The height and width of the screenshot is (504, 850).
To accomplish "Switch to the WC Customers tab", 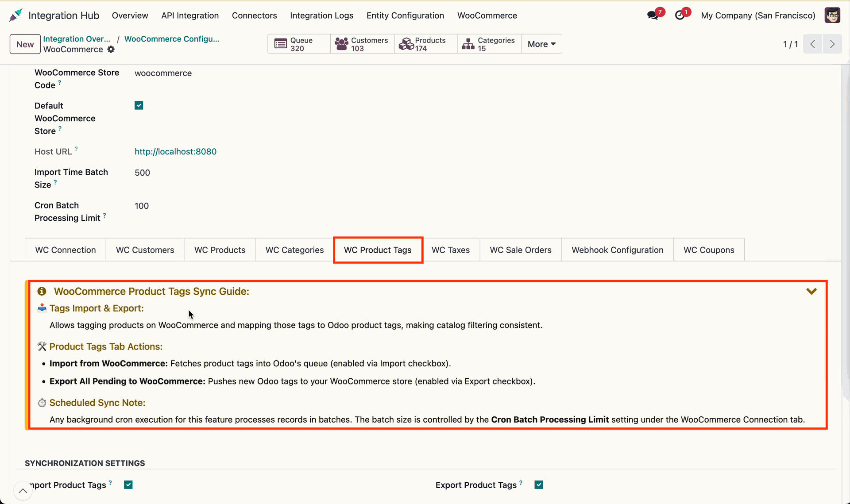I will [145, 250].
